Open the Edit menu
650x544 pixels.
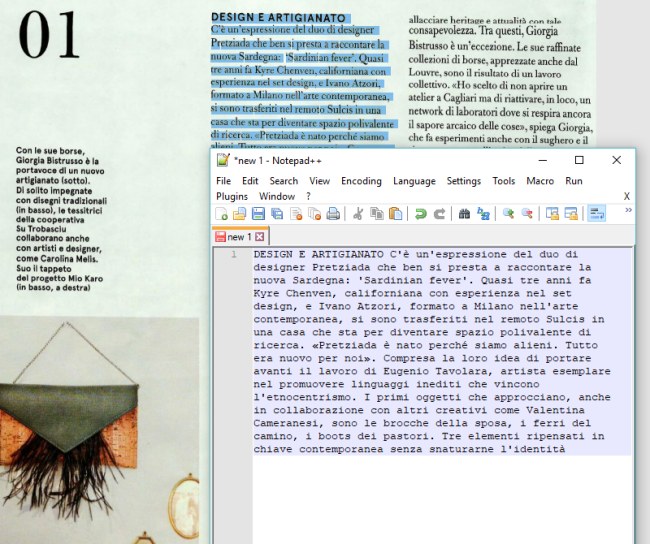point(250,181)
